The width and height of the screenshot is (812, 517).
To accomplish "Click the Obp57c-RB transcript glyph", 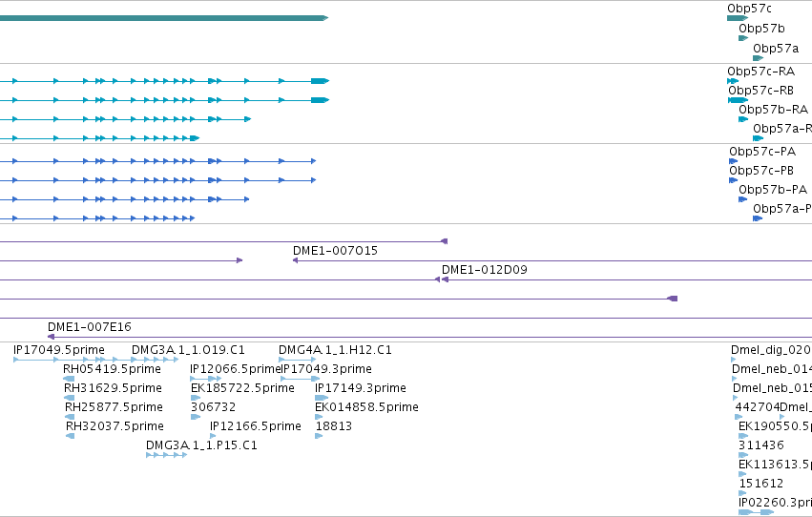I will coord(738,100).
